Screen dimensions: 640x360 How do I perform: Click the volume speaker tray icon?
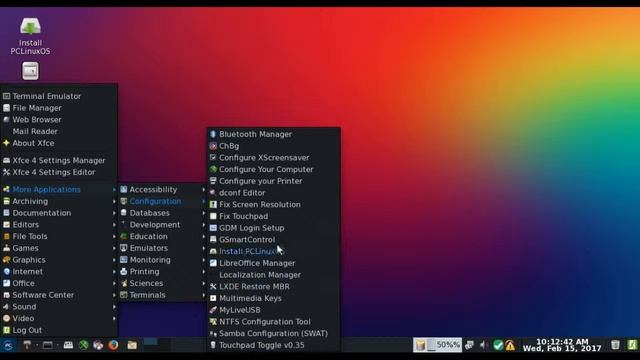tap(484, 345)
